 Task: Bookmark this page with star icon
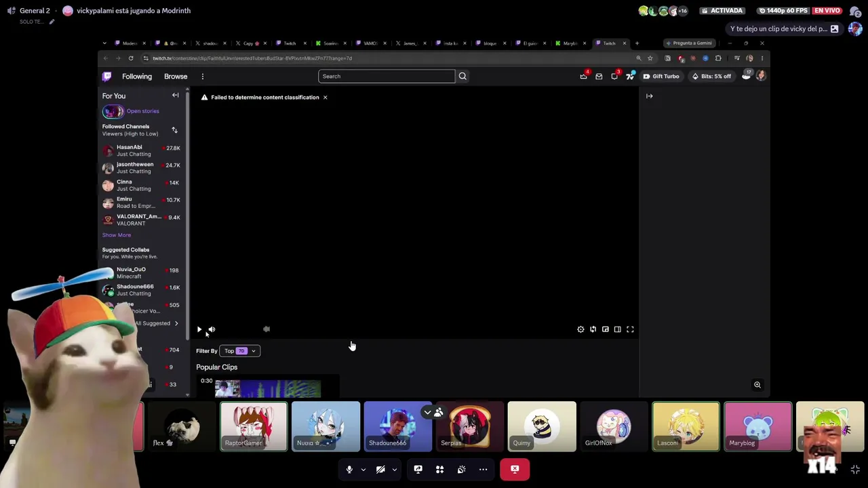[650, 58]
